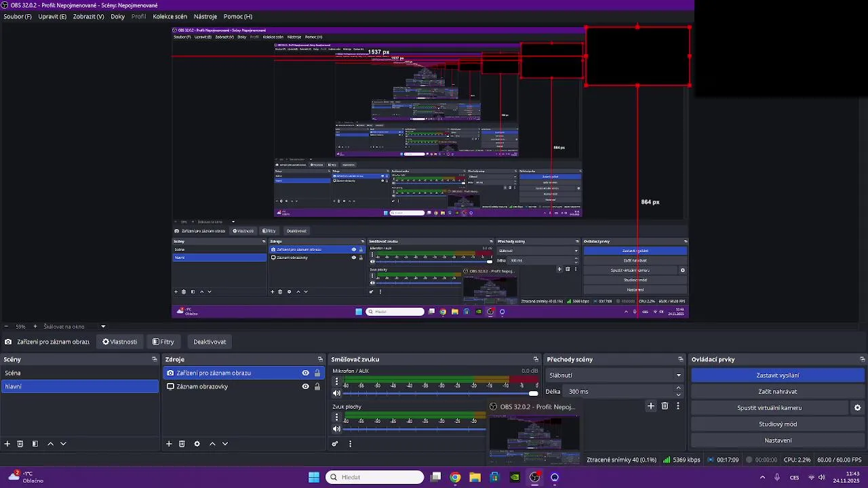Select Scéna in scenes list
868x488 pixels.
(x=80, y=373)
